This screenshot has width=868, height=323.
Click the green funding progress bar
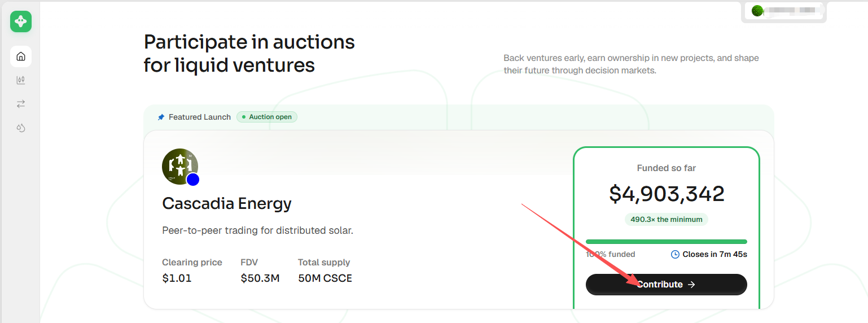[x=667, y=242]
